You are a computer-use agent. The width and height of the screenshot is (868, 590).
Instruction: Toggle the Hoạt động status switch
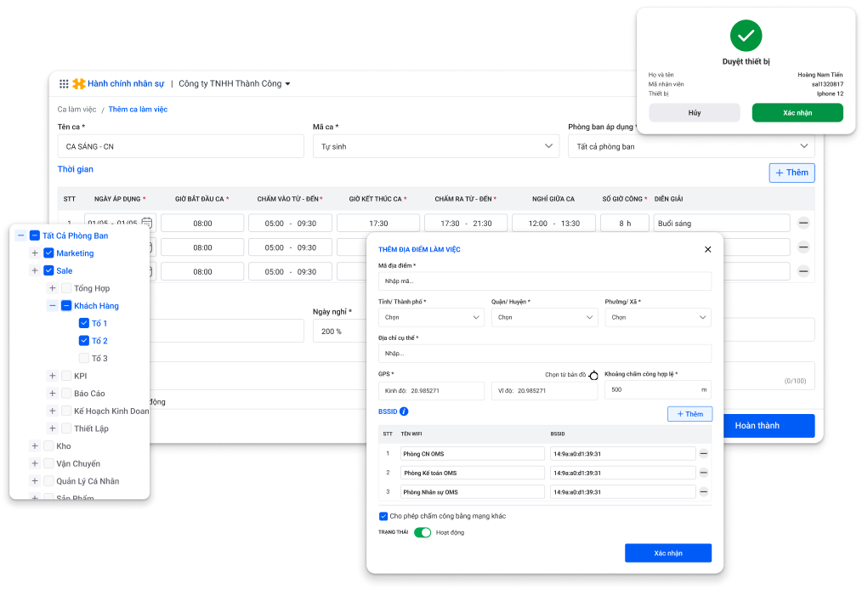coord(423,532)
